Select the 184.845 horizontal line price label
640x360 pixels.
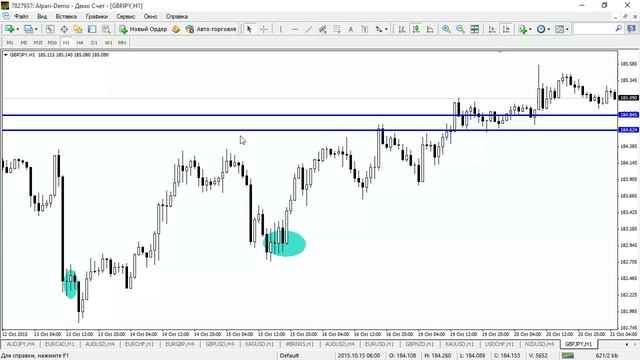(629, 115)
